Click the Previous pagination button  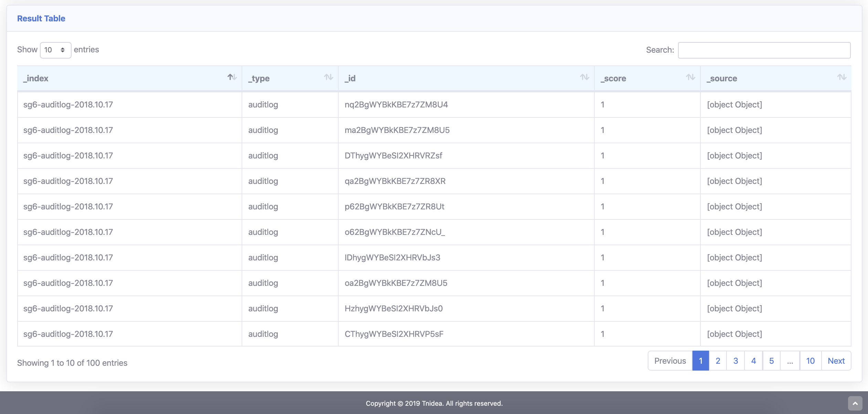(670, 361)
